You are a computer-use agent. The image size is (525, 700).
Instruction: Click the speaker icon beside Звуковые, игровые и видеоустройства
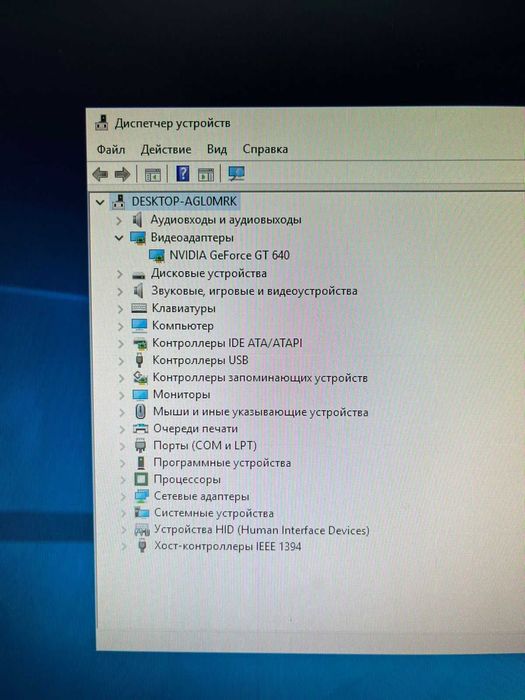139,291
